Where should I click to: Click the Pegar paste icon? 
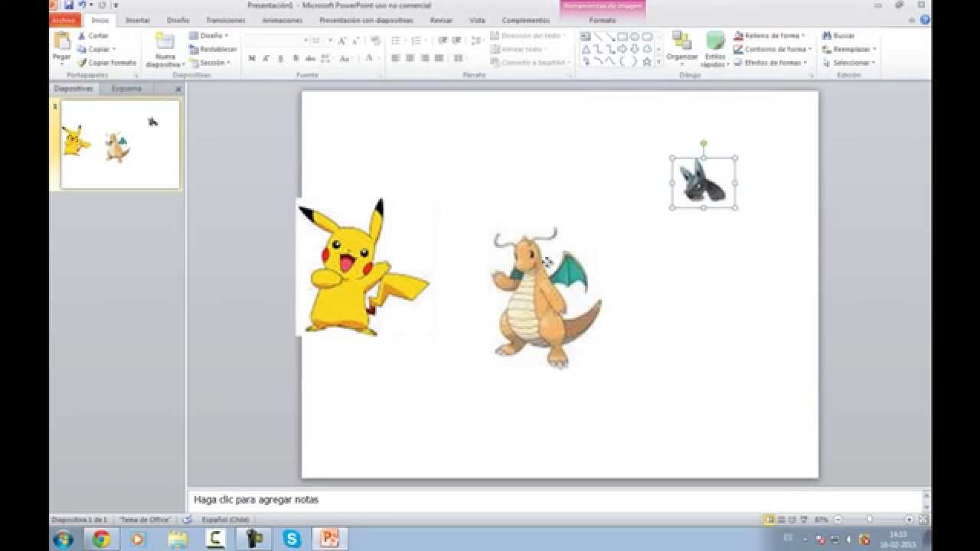click(61, 41)
